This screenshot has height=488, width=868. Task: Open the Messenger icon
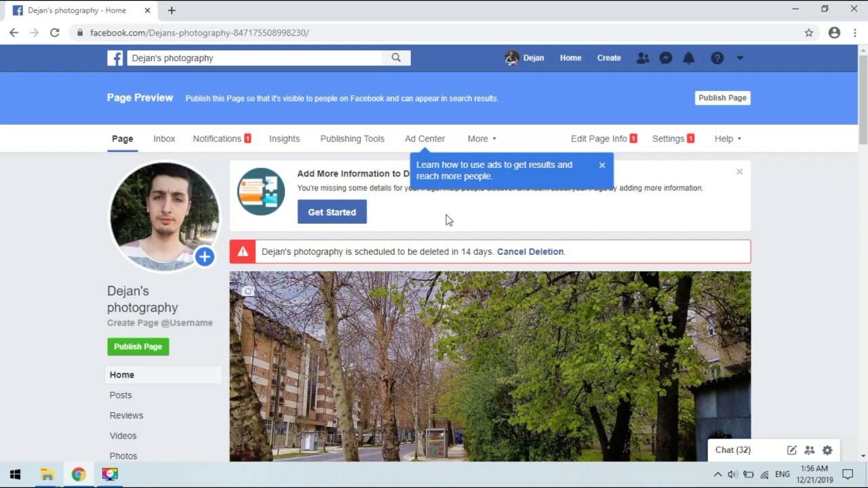tap(666, 58)
